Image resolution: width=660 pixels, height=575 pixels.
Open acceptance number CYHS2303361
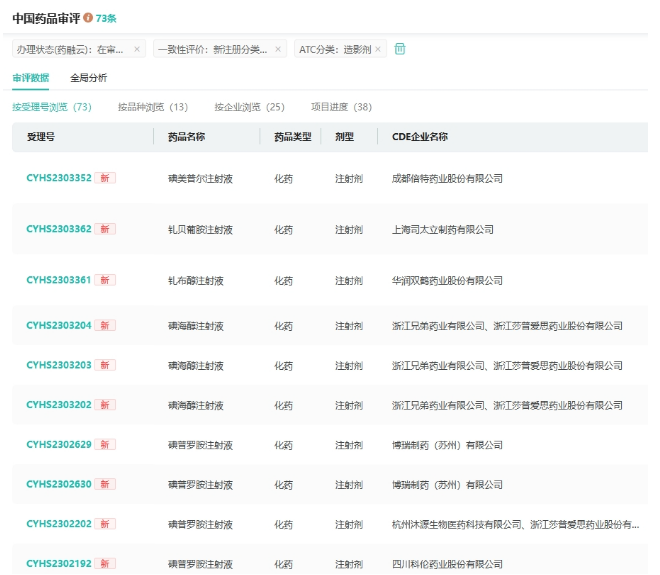pyautogui.click(x=59, y=280)
